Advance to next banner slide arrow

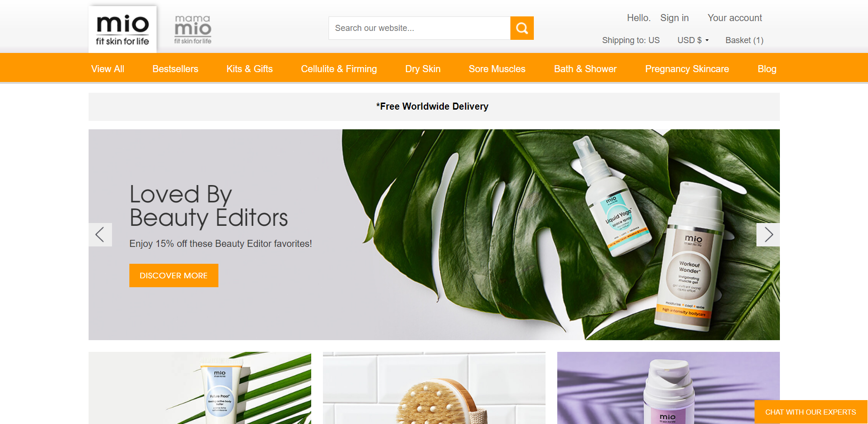[x=768, y=235]
